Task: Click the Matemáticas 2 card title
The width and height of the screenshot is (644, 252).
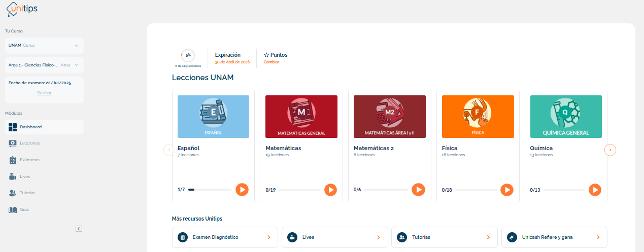Action: [x=374, y=148]
